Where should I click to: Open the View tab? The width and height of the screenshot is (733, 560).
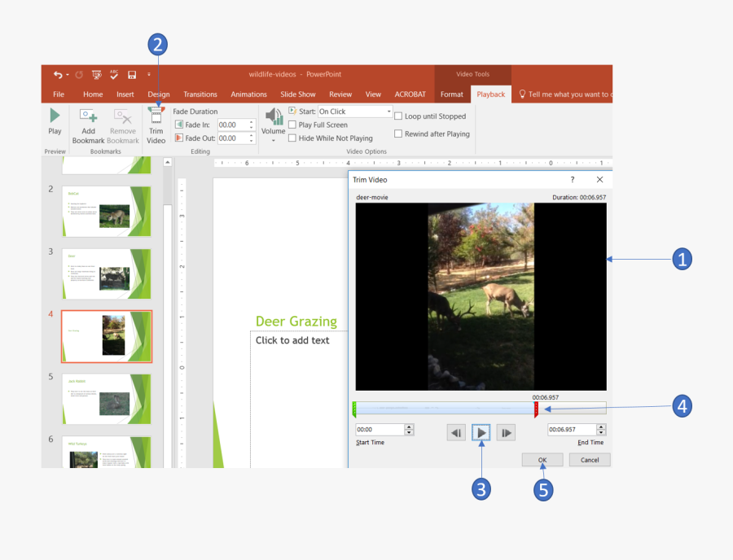point(373,94)
